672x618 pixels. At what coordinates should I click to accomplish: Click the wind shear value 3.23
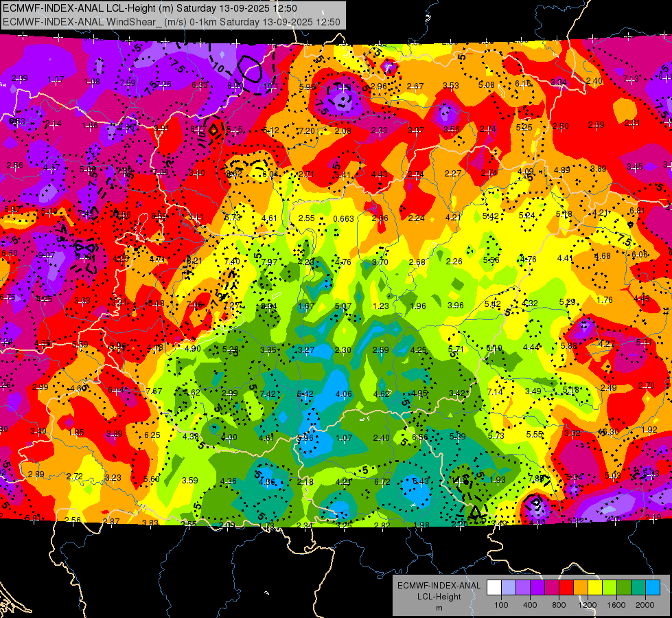coord(113,478)
